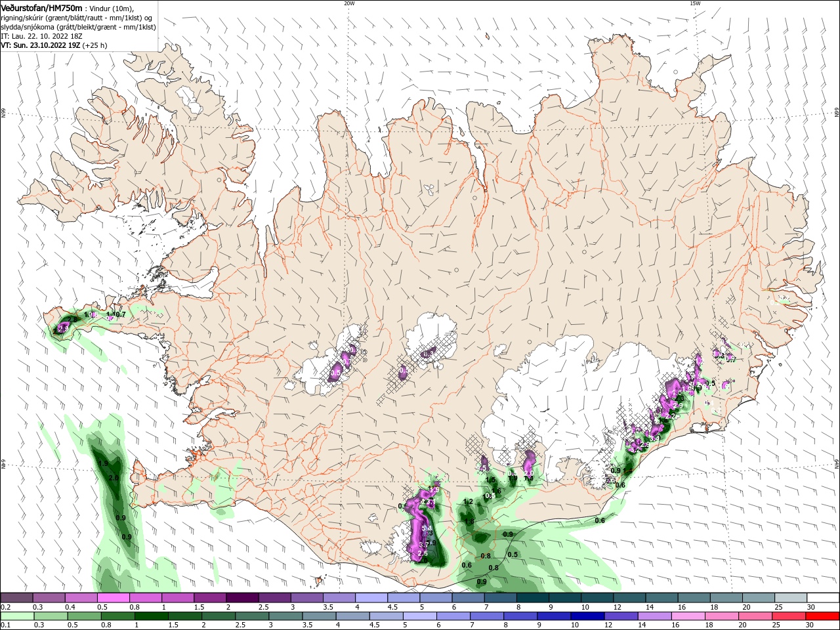
Task: Click the 1.2 precipitation value on the south coast
Action: 468,502
